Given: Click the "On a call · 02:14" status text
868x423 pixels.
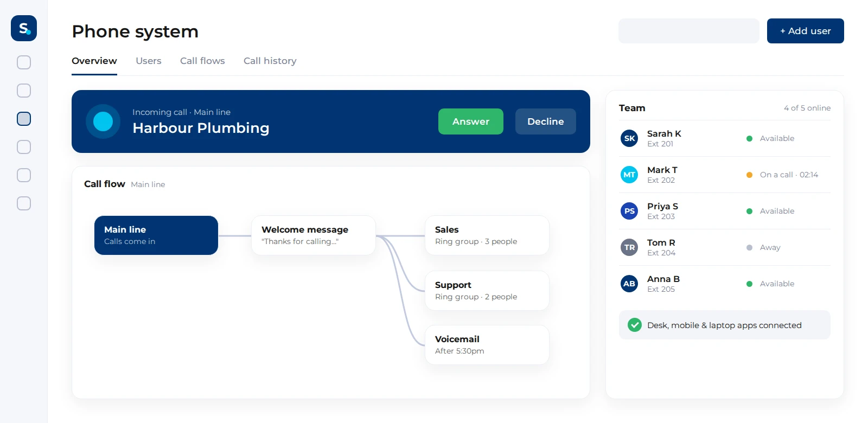Looking at the screenshot, I should coord(789,175).
